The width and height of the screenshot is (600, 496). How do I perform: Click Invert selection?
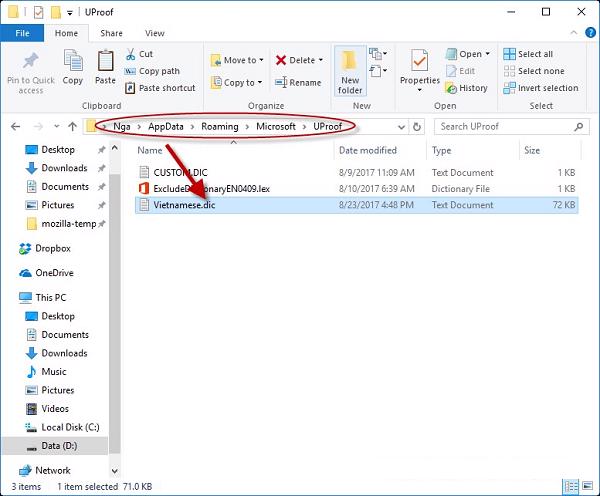[541, 88]
